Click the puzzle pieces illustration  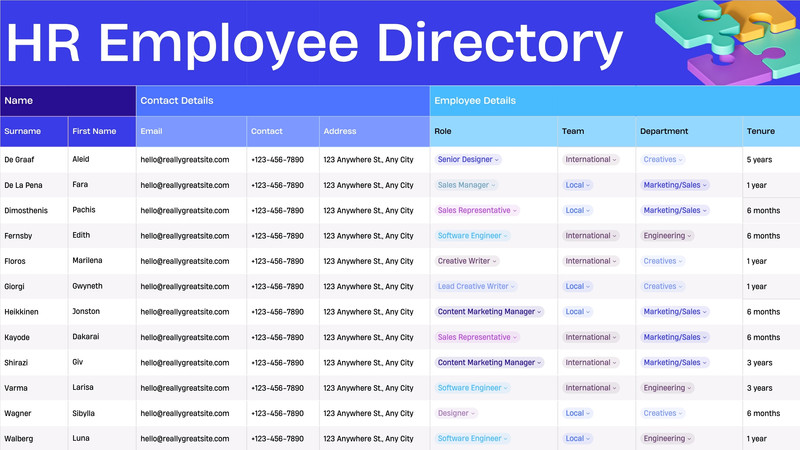(x=730, y=42)
